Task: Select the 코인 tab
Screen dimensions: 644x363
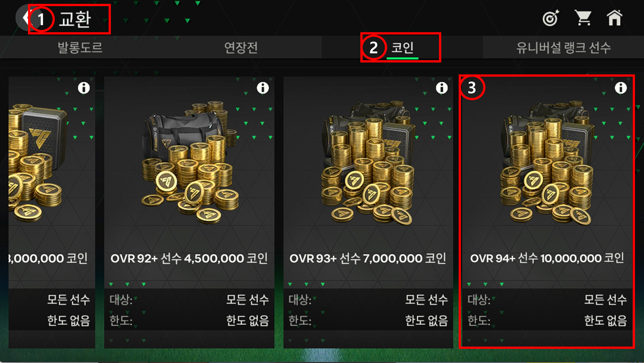Action: [402, 47]
